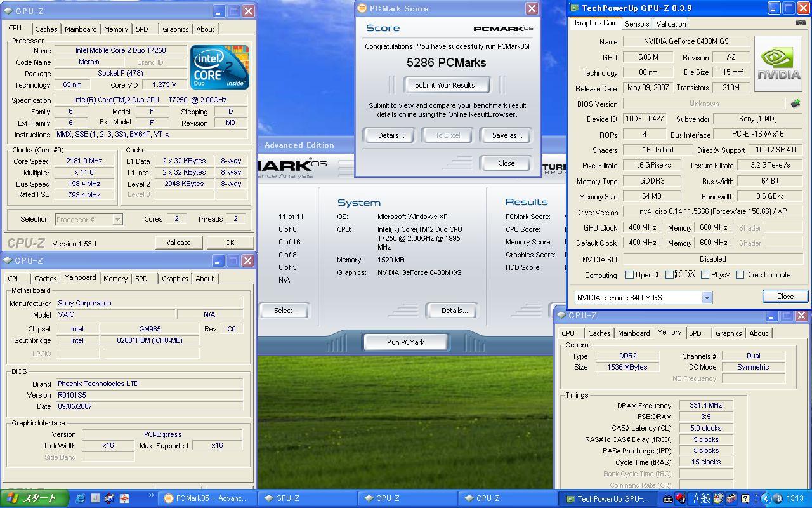This screenshot has height=508, width=812.
Task: Toggle the PhysX checkbox
Action: click(x=705, y=275)
